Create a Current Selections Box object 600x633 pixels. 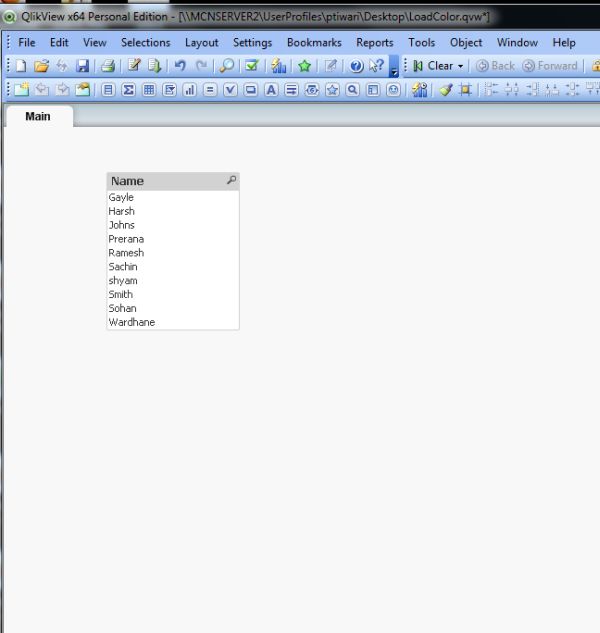[x=230, y=90]
